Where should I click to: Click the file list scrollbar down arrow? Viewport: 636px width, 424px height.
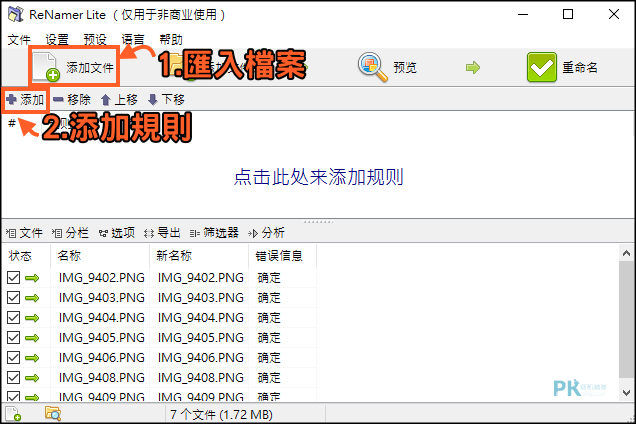pos(627,393)
